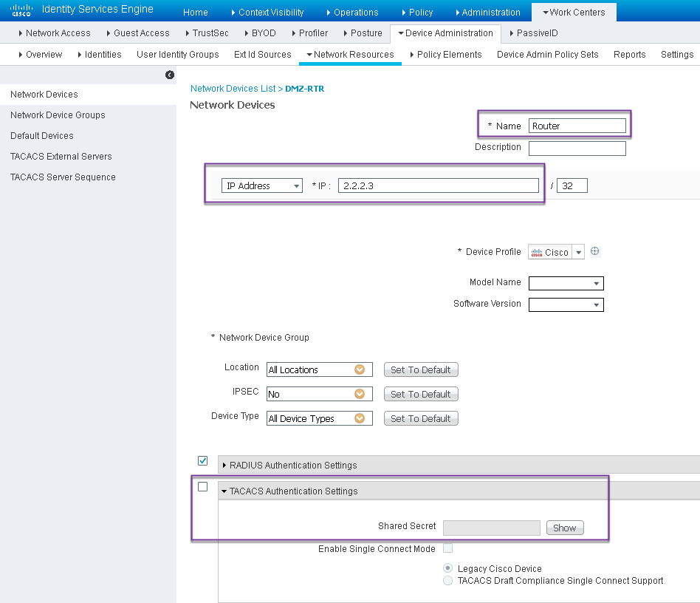Switch to Profiler tab

click(310, 33)
